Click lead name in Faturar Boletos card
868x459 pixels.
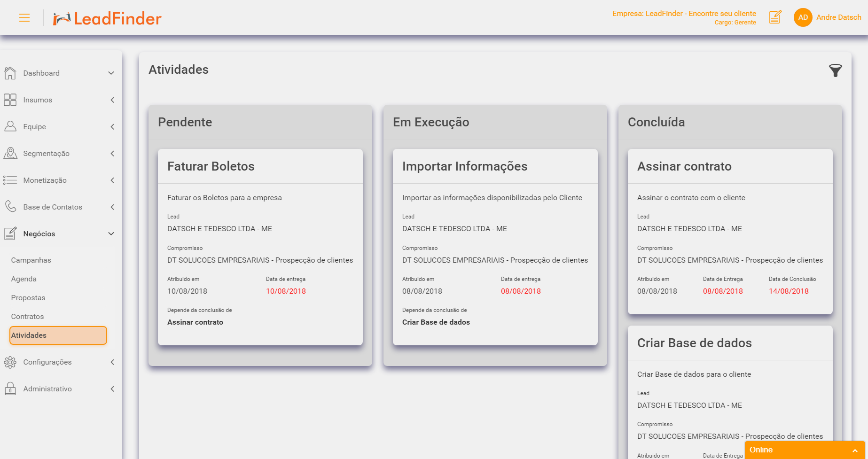click(x=219, y=229)
